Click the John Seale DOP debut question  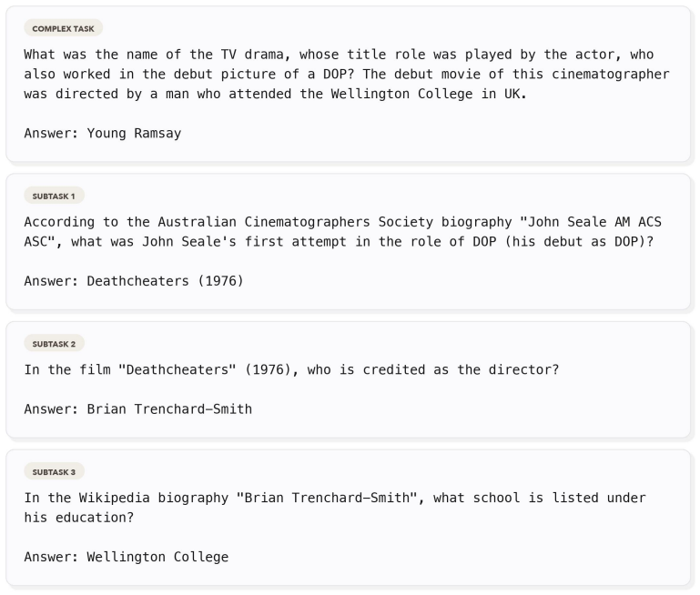tap(343, 231)
